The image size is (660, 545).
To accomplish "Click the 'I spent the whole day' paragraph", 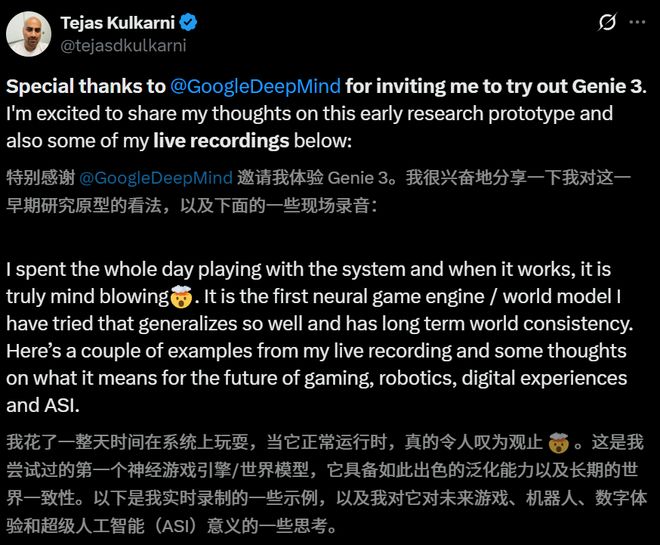I will coord(320,325).
